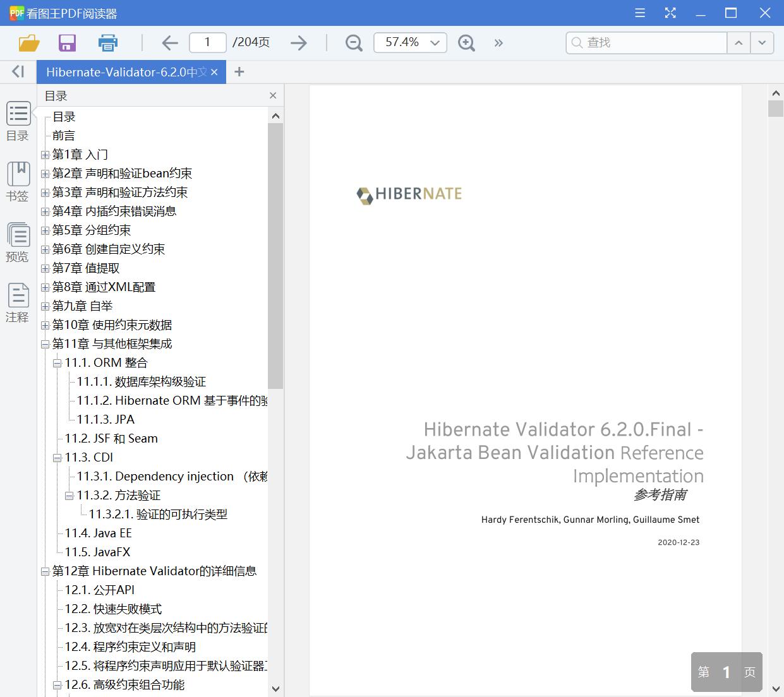Expand 第2章 声明和验证bean约束 node
784x697 pixels.
click(x=45, y=174)
